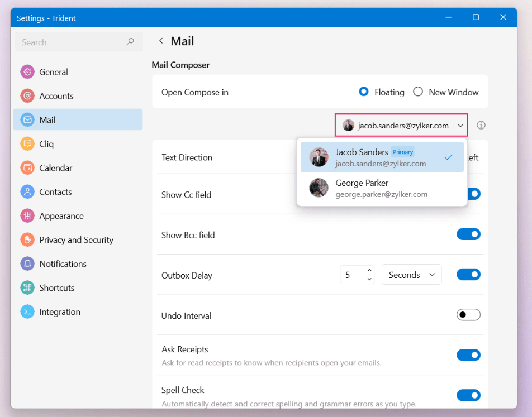This screenshot has height=417, width=532.
Task: Toggle the Show Cc field switch
Action: [x=474, y=194]
